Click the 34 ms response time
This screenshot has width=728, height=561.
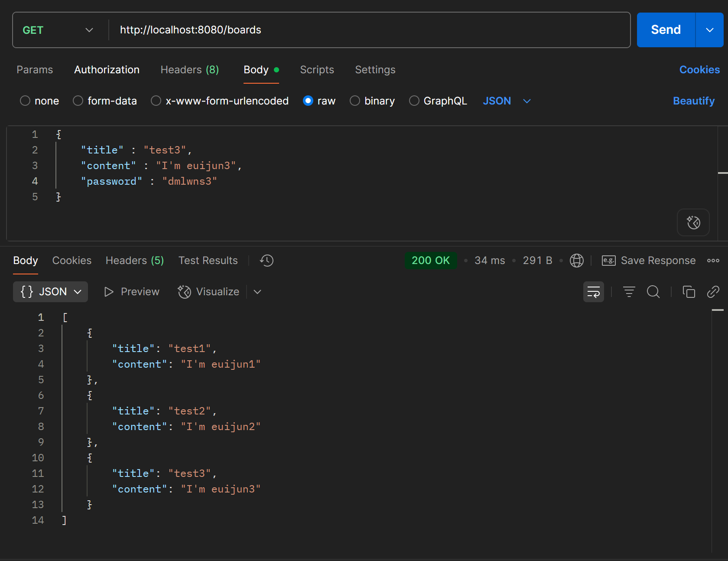click(x=490, y=261)
